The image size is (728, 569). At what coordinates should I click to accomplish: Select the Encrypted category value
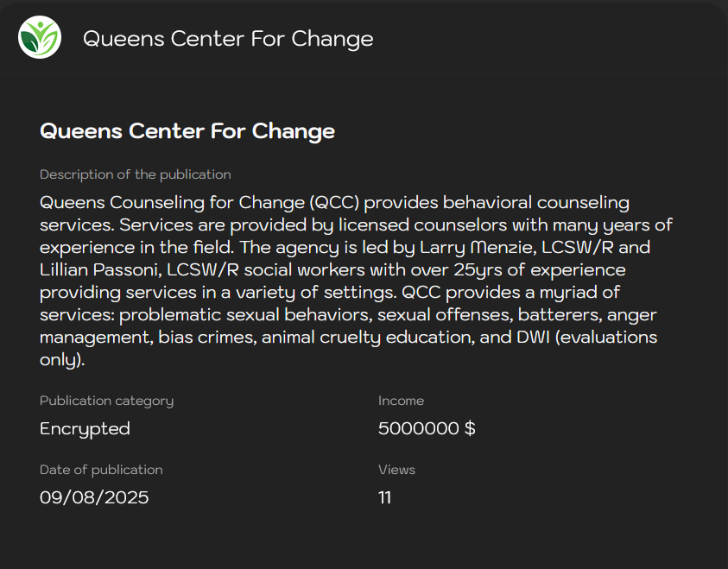[x=85, y=428]
